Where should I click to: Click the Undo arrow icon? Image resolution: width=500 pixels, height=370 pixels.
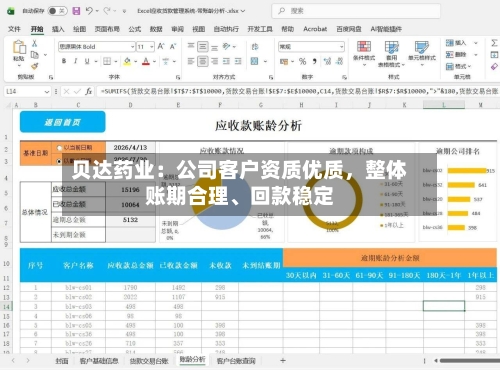89,11
